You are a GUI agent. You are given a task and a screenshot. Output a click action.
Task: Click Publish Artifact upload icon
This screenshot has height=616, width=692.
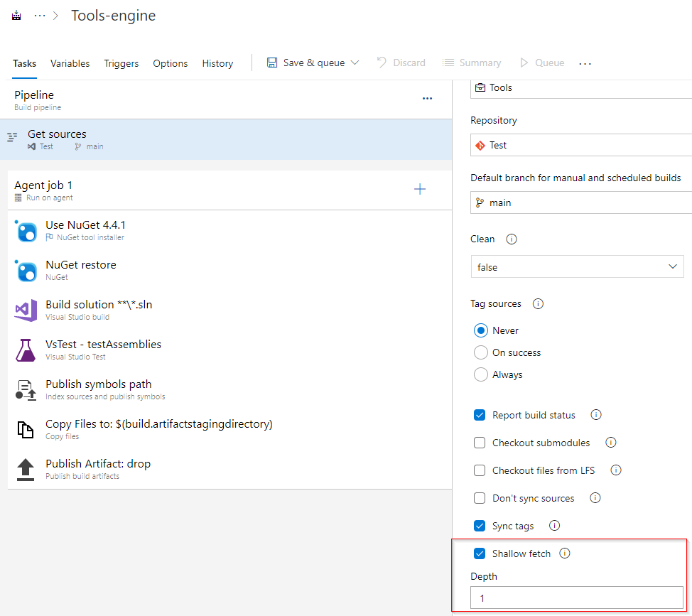tap(25, 470)
